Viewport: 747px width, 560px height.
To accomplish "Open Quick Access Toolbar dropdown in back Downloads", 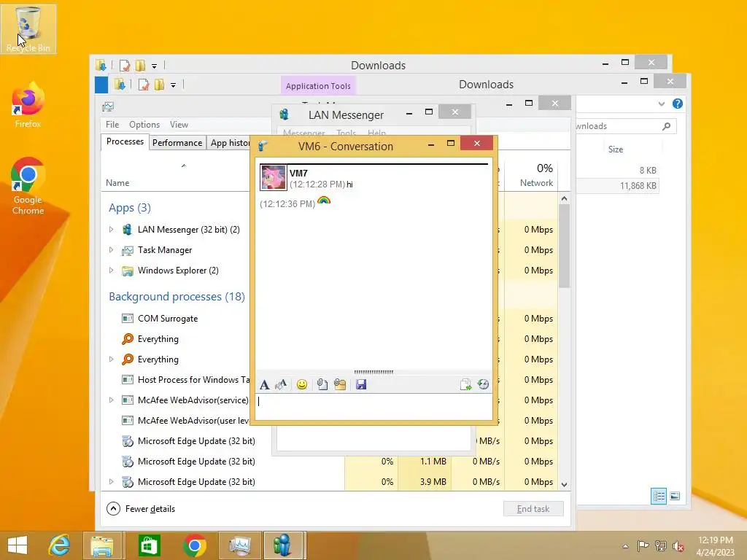I will [154, 66].
